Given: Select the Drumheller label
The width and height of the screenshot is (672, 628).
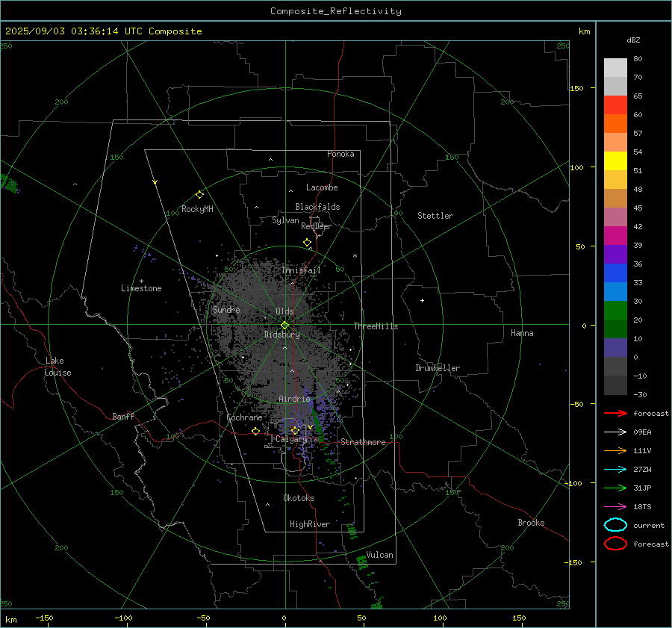Looking at the screenshot, I should coord(438,368).
